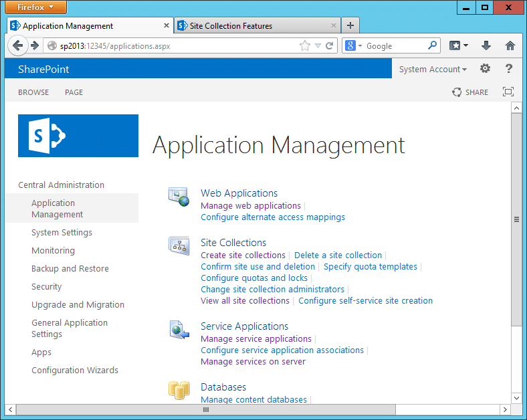Select the Application Management browser tab
The height and width of the screenshot is (420, 527).
coord(90,25)
